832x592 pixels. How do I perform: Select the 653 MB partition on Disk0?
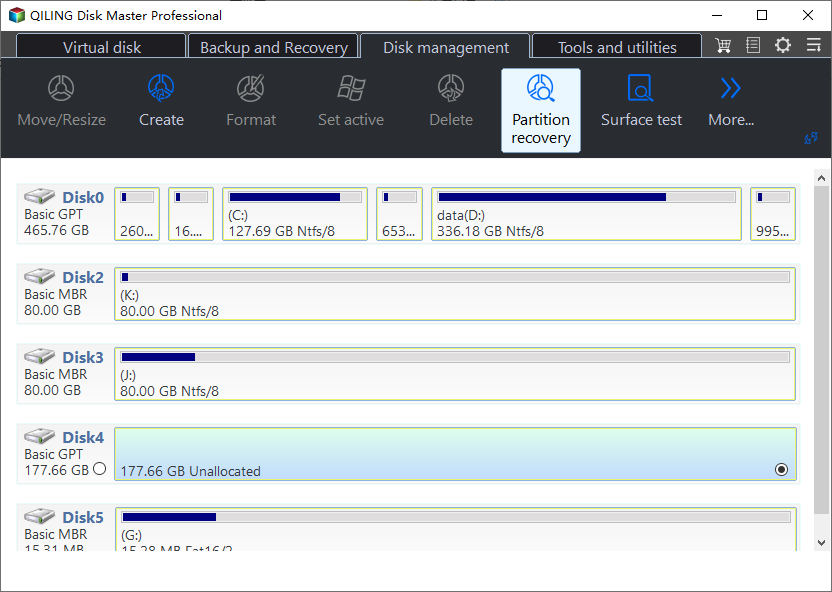click(400, 214)
